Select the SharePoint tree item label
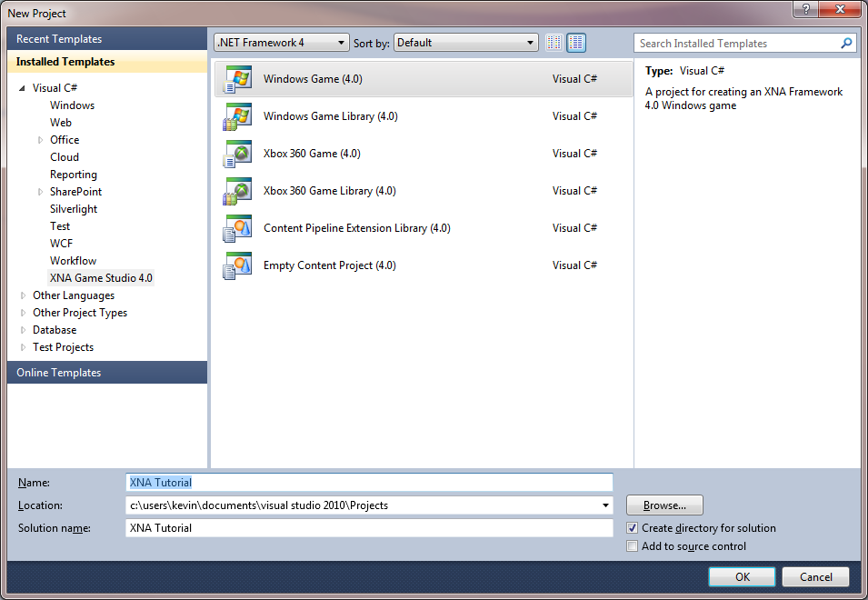This screenshot has height=600, width=868. (75, 192)
